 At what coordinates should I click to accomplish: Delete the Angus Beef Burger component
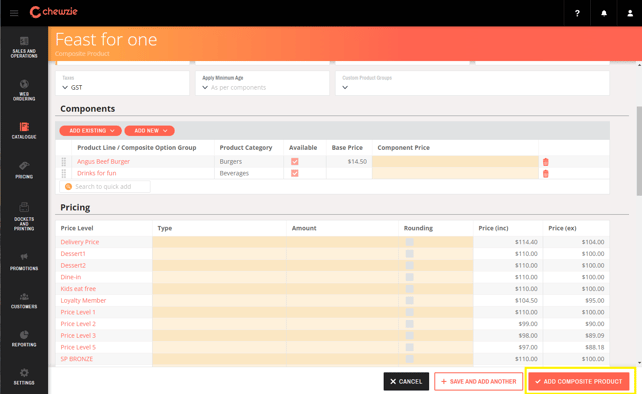click(x=546, y=162)
